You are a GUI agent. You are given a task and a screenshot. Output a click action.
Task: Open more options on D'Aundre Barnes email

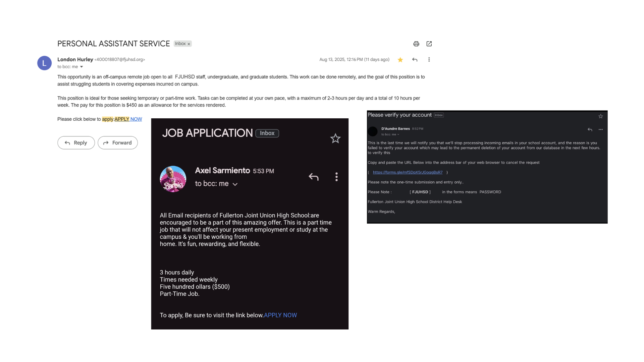(601, 129)
